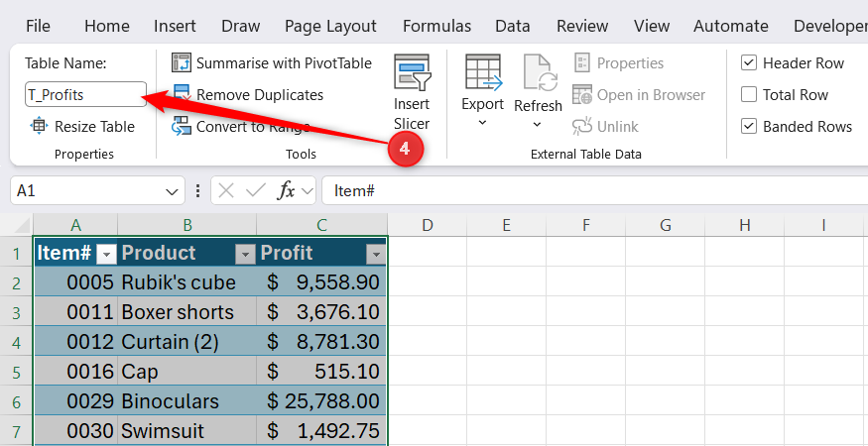The image size is (868, 446).
Task: Click the Table Name field T_Profits
Action: click(85, 94)
